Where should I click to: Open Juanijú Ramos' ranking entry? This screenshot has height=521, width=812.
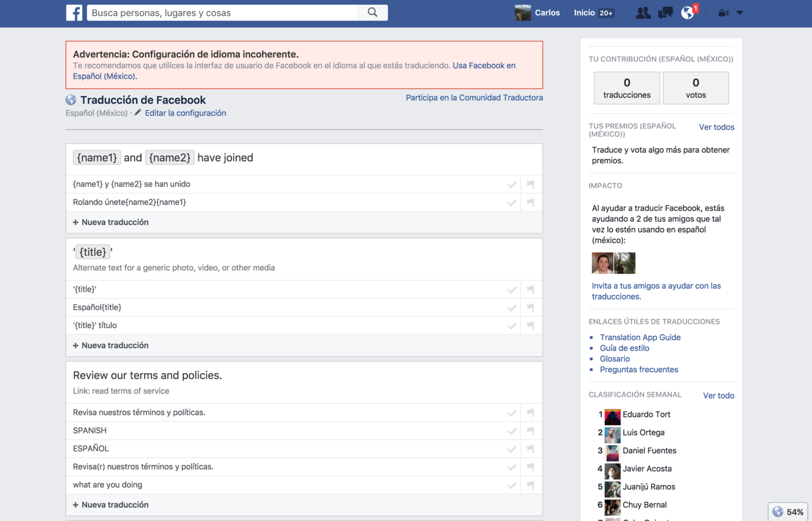649,487
